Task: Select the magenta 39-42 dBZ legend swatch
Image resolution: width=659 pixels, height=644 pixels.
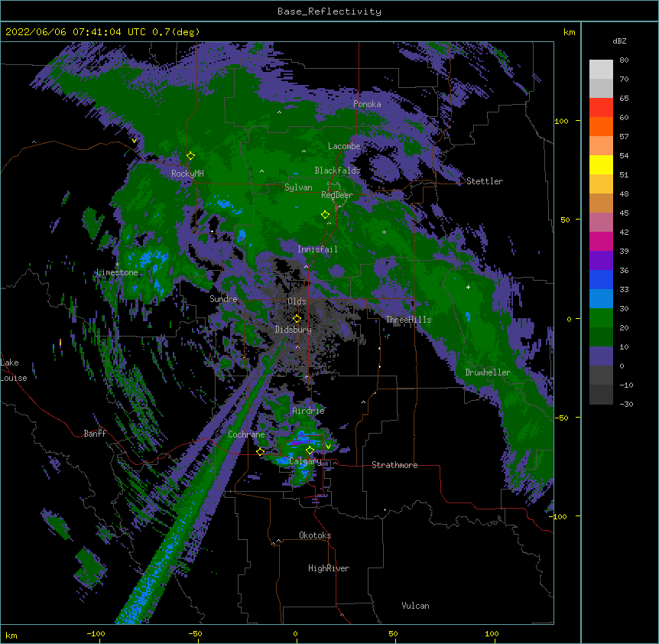Action: 601,241
